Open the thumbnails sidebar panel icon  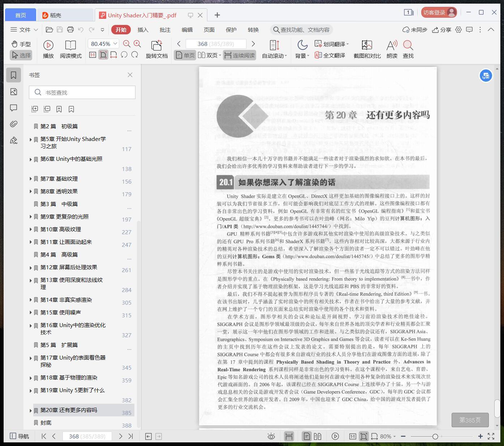[x=13, y=92]
